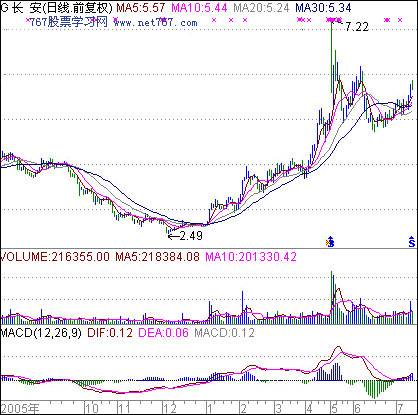Click the month 6 tick on the time axis
The width and height of the screenshot is (418, 415).
tap(357, 408)
